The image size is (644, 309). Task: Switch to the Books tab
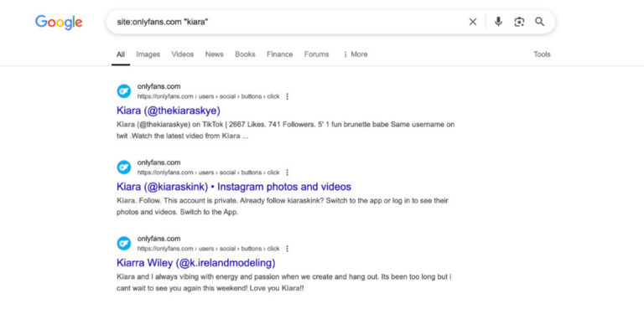tap(245, 54)
